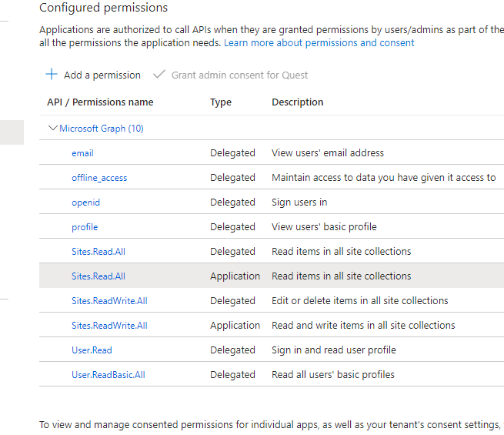This screenshot has height=435, width=504.
Task: Open the Microsoft Graph (10) API link
Action: pos(102,129)
